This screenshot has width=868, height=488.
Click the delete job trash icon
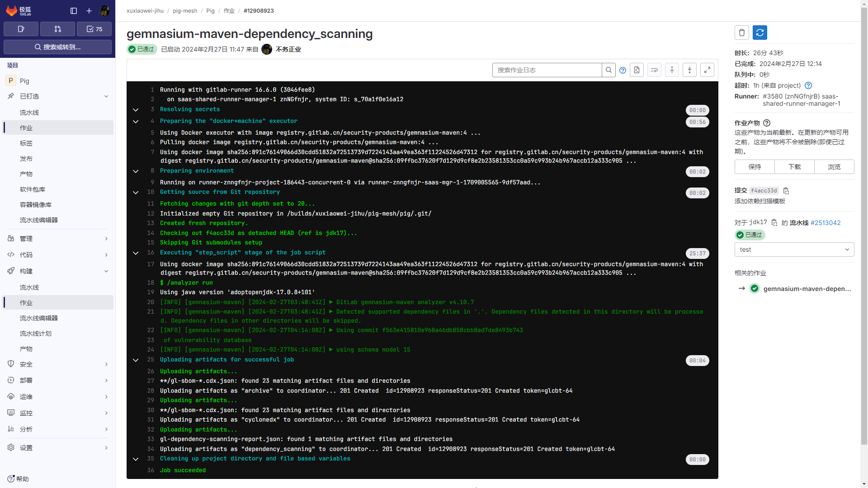(x=741, y=33)
